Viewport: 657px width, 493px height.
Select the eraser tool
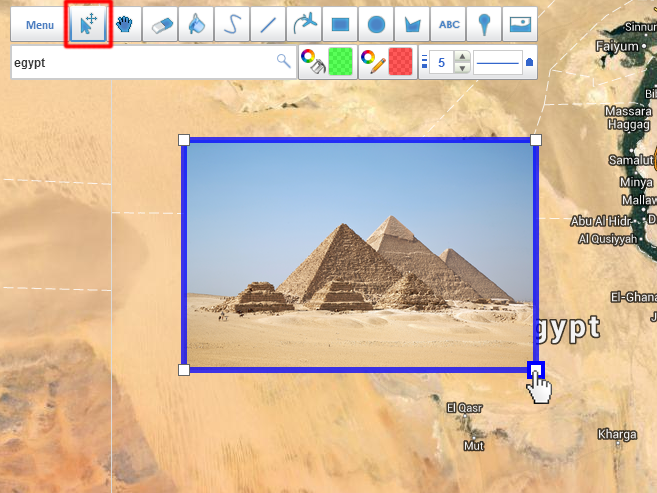pyautogui.click(x=160, y=24)
